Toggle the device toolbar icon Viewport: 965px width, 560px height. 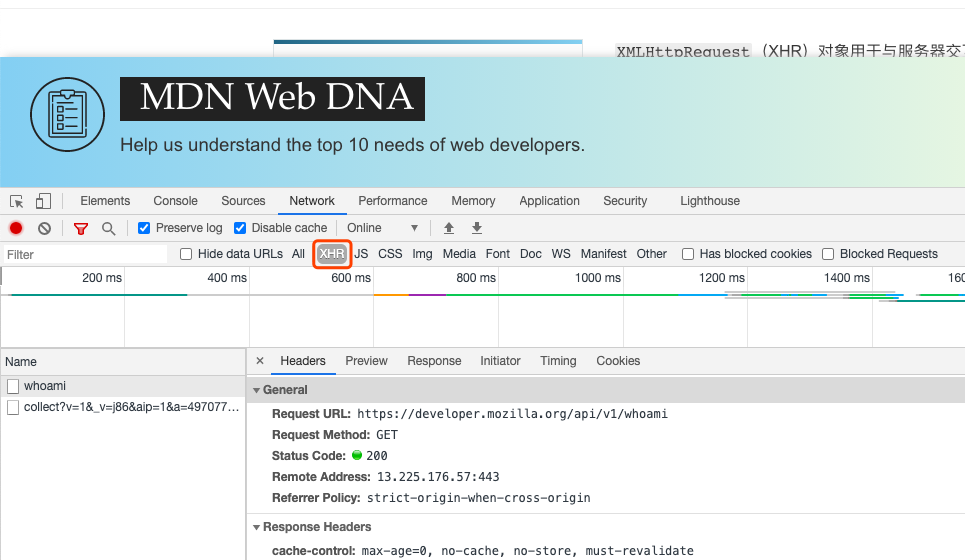[x=43, y=201]
